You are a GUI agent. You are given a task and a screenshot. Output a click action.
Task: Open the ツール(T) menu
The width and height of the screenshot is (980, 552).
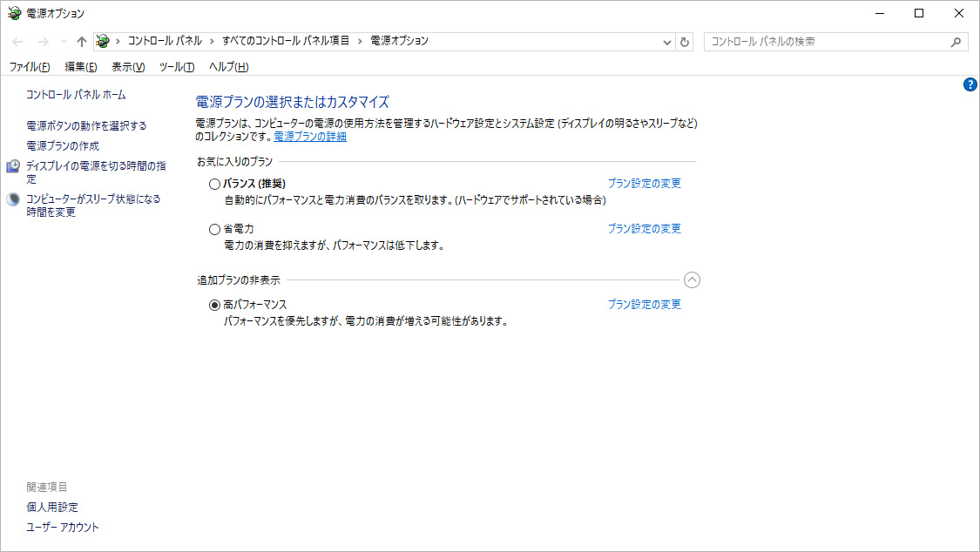click(x=176, y=67)
